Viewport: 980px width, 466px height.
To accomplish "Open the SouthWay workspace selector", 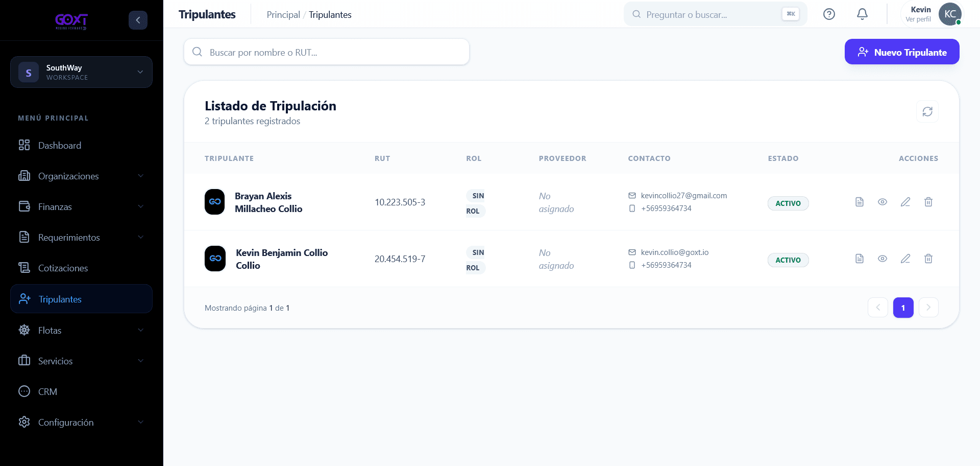I will point(81,72).
